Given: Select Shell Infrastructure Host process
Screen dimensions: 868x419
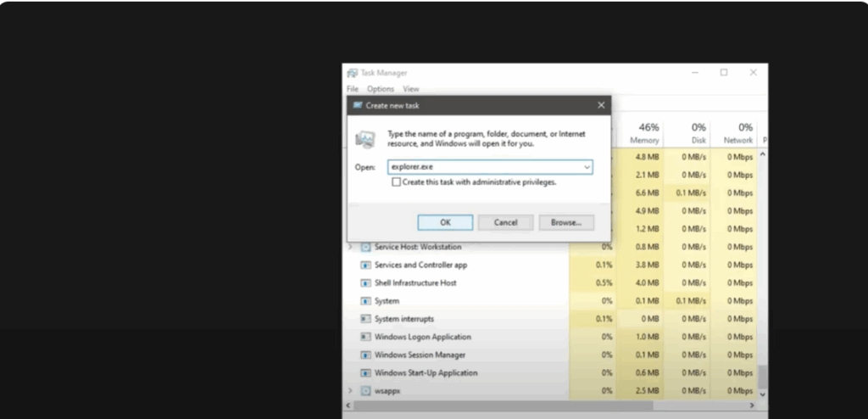Looking at the screenshot, I should [415, 282].
